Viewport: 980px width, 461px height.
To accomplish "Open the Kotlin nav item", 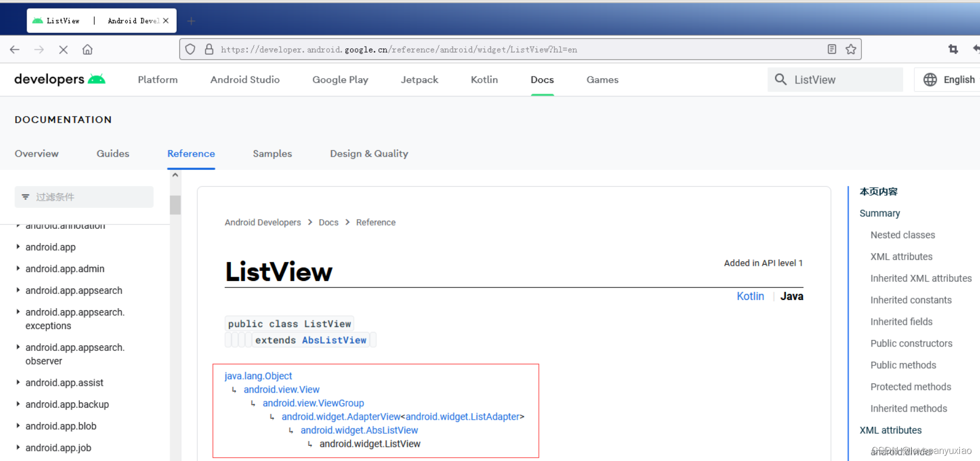I will click(484, 80).
